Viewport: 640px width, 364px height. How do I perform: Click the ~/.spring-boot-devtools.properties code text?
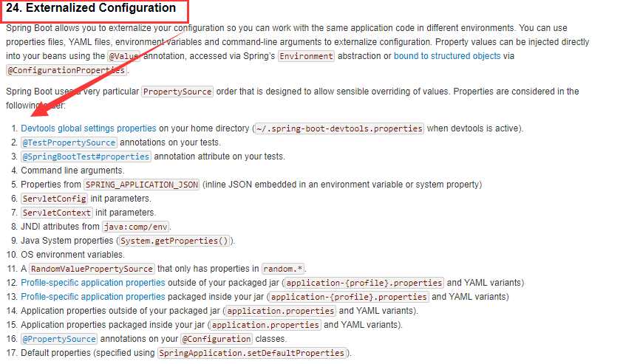[339, 128]
